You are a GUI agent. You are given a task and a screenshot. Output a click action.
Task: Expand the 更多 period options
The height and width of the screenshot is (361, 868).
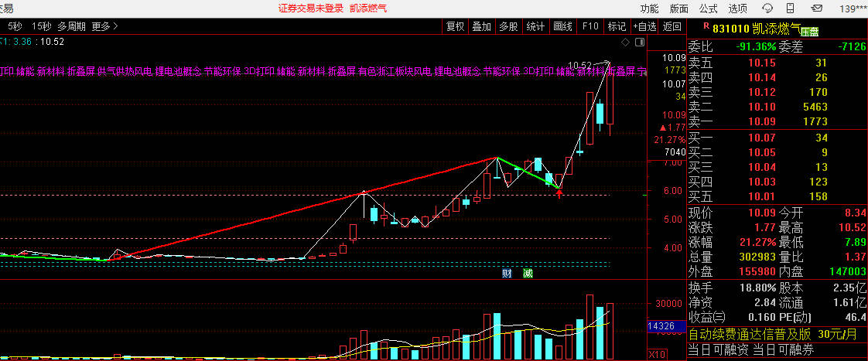(104, 26)
